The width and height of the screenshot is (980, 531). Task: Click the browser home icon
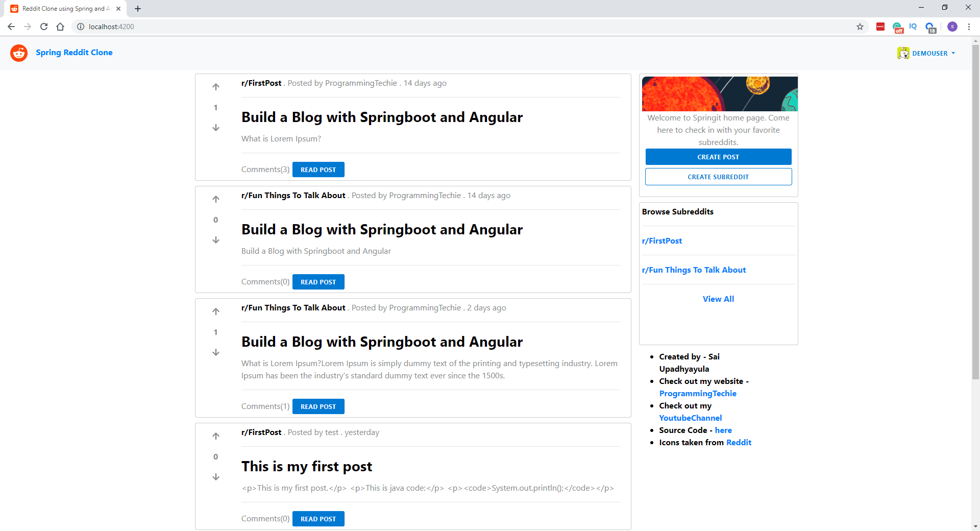pos(60,27)
